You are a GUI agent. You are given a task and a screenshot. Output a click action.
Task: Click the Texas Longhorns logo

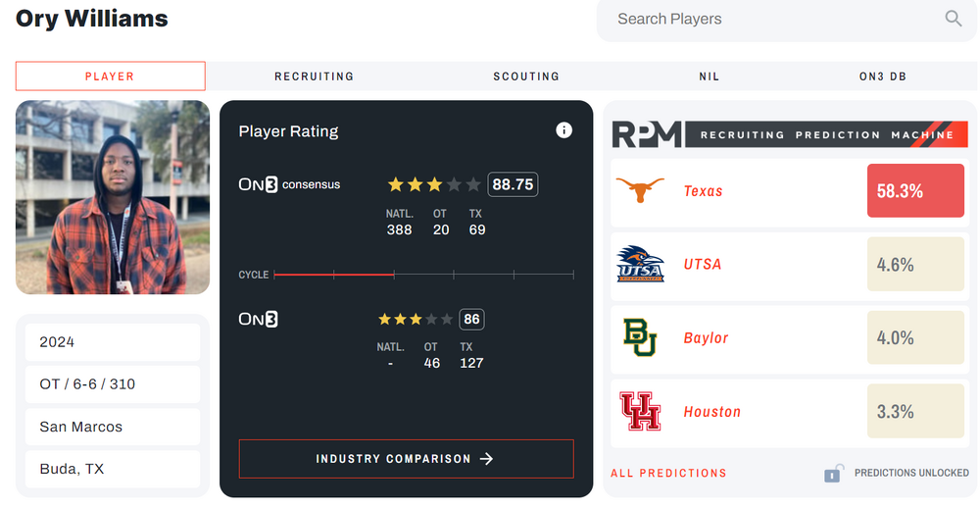pos(640,190)
